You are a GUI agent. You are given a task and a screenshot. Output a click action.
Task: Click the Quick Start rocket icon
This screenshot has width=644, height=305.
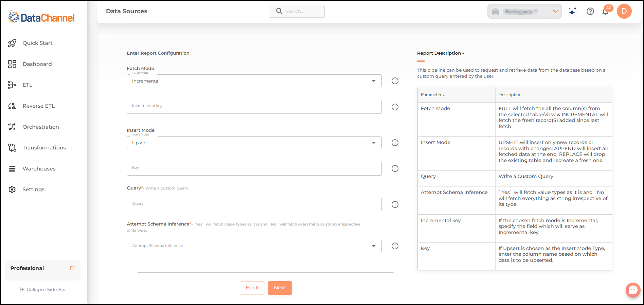coord(12,43)
